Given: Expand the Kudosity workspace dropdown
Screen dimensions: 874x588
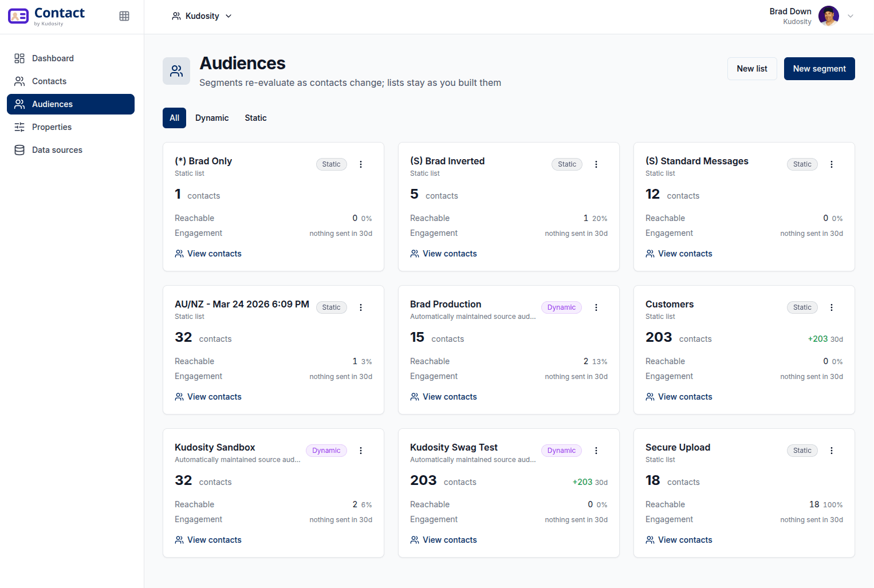Looking at the screenshot, I should coord(202,16).
